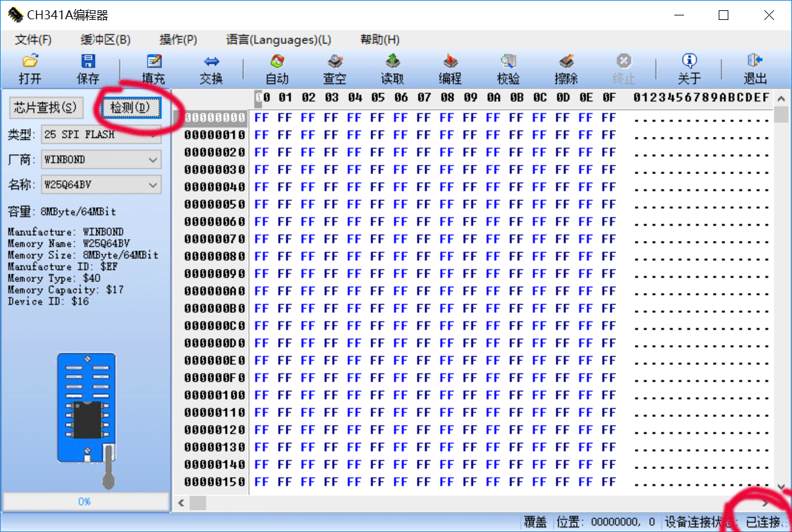The image size is (792, 532).
Task: Expand the chip name W25Q64BV dropdown
Action: [x=153, y=184]
